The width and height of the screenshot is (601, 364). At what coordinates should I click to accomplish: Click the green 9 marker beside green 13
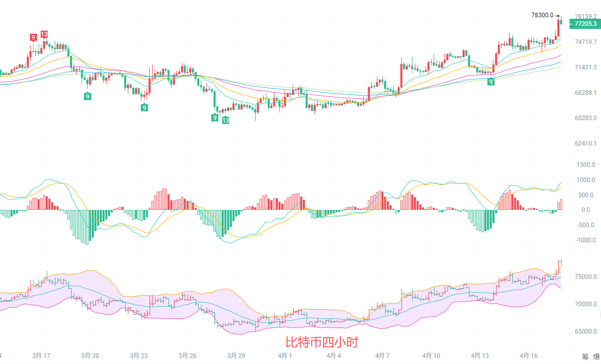pos(215,118)
